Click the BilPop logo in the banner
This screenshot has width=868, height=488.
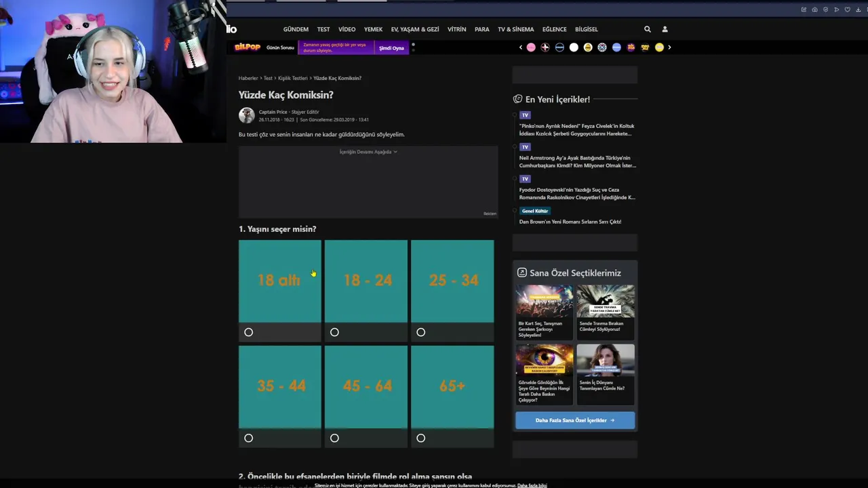[248, 47]
